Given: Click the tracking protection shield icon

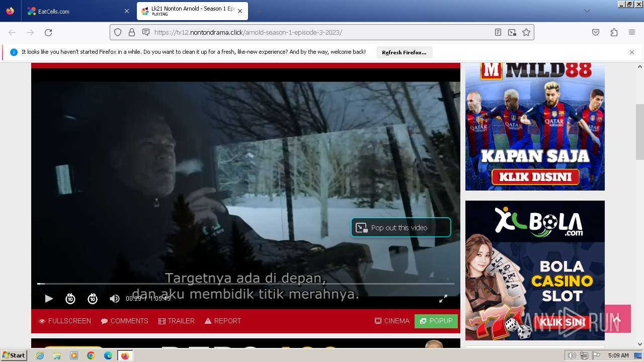Looking at the screenshot, I should [118, 32].
